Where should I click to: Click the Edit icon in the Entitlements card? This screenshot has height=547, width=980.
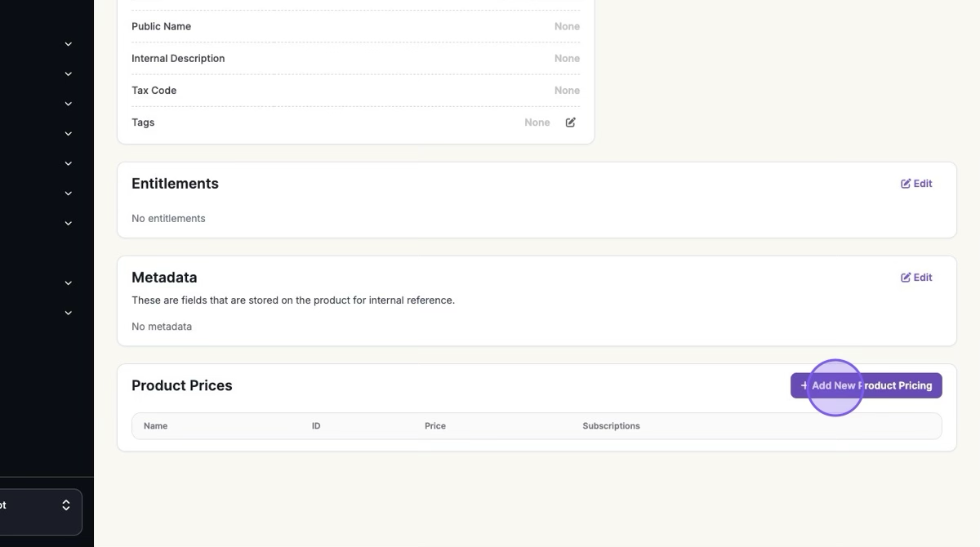click(906, 184)
